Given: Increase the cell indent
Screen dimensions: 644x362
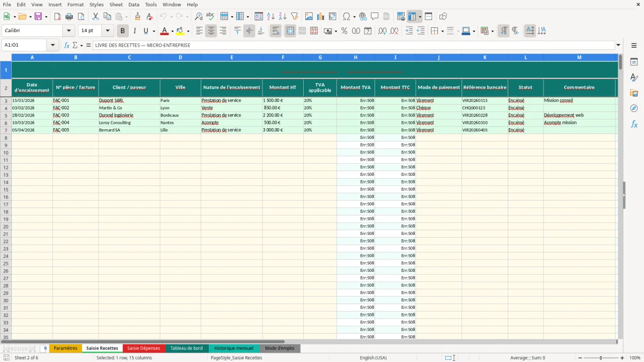Looking at the screenshot, I should click(409, 31).
